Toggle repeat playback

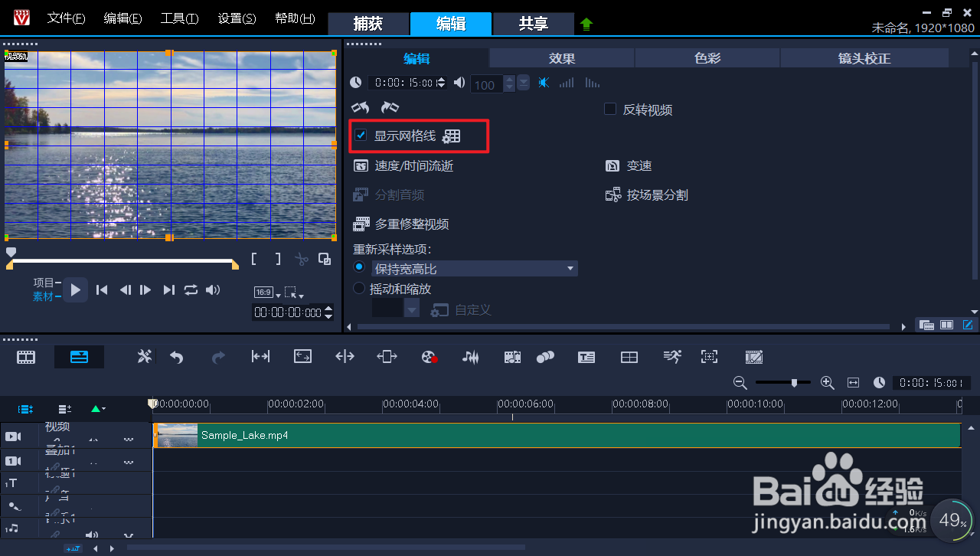point(191,289)
